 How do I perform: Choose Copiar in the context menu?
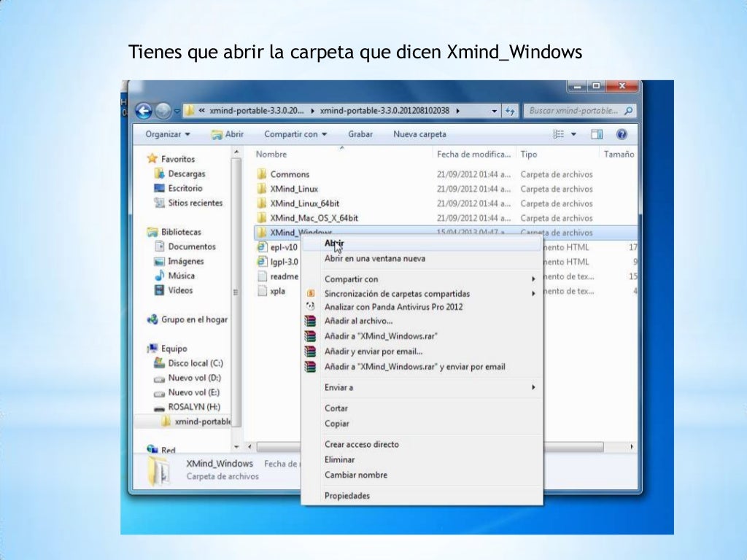pos(422,424)
